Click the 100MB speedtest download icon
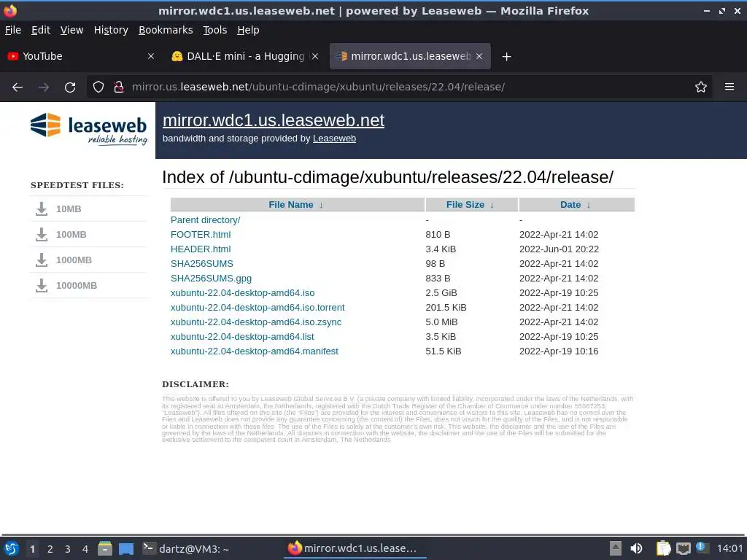Viewport: 747px width, 560px height. (42, 234)
